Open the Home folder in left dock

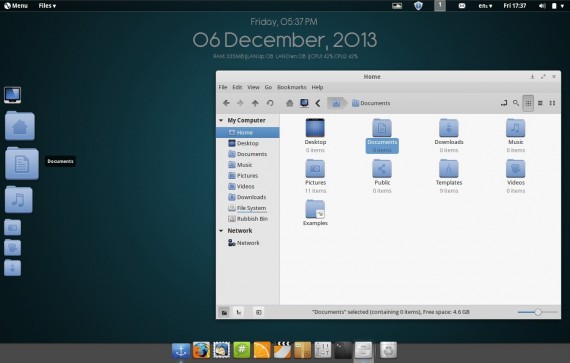click(x=20, y=126)
